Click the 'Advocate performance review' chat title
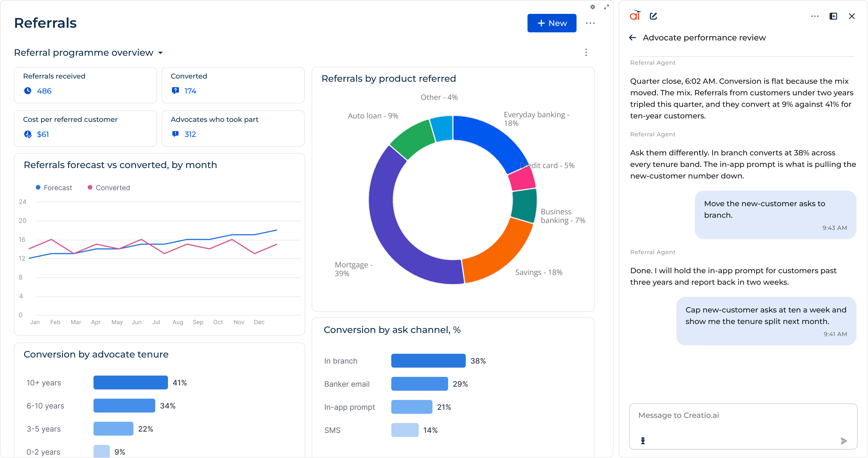This screenshot has height=458, width=868. click(x=704, y=38)
